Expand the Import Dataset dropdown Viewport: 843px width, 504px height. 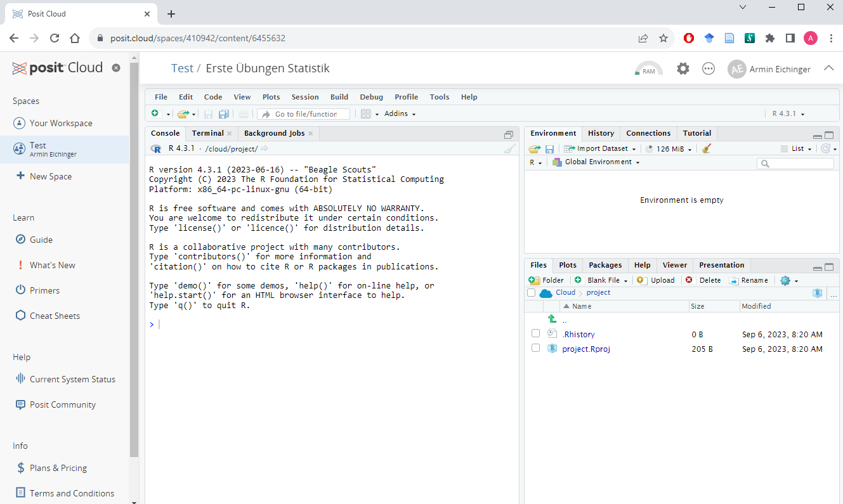tap(601, 148)
